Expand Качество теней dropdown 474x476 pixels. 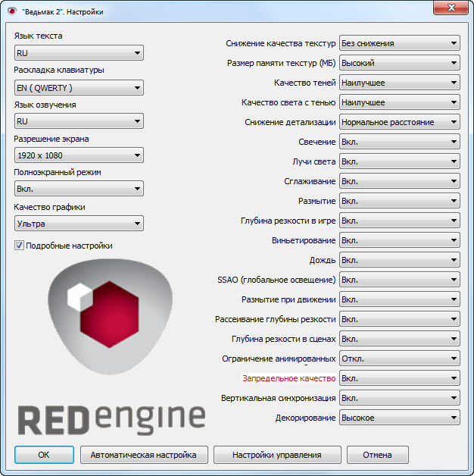click(x=399, y=83)
